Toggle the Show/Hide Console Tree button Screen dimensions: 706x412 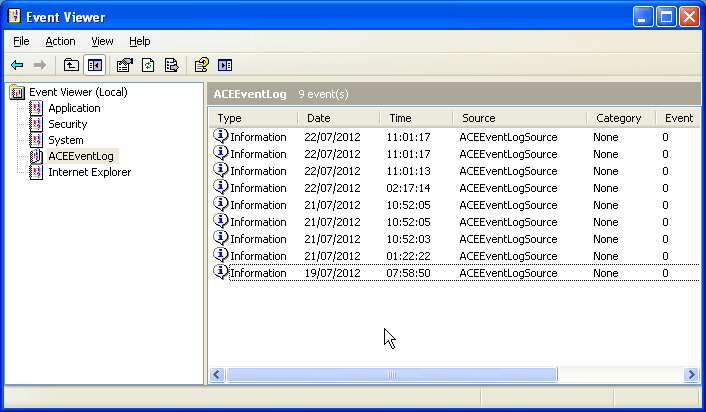tap(94, 65)
